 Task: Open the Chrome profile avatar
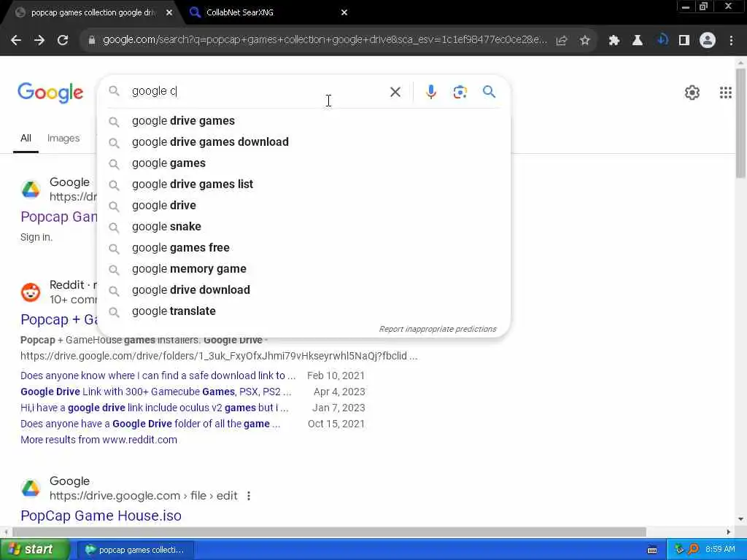[708, 41]
